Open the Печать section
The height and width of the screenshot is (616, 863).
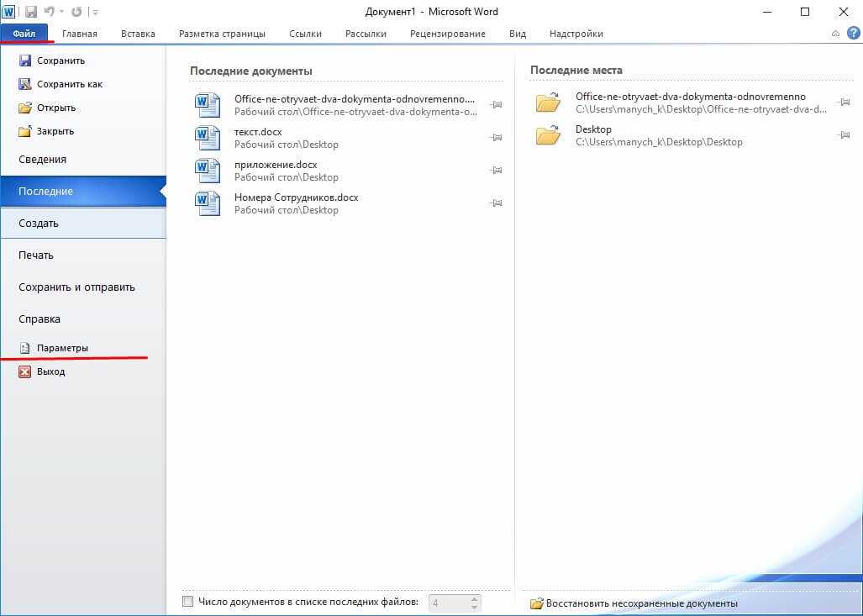83,255
